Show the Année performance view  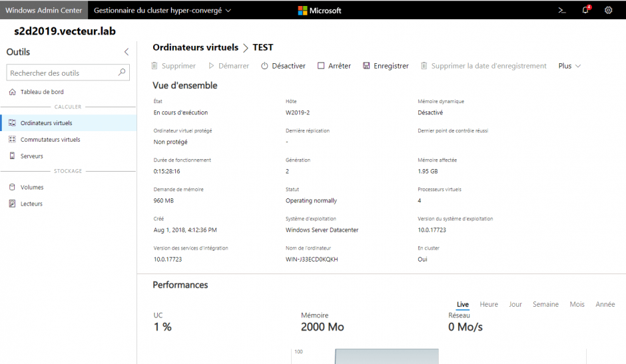point(605,304)
